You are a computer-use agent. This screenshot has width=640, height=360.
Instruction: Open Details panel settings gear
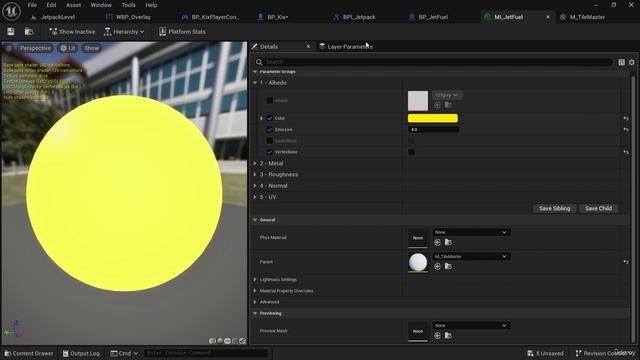coord(631,62)
